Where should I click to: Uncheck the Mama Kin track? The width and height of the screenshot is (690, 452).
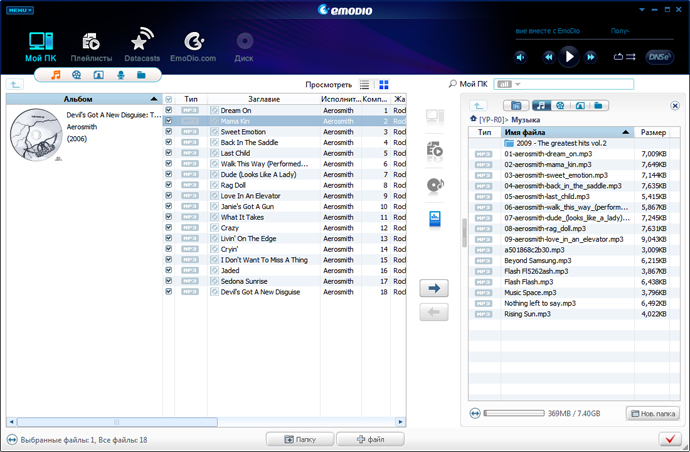click(x=169, y=121)
